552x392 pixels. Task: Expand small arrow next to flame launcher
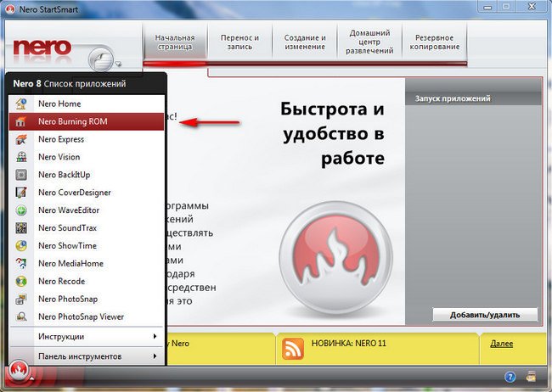(32, 378)
